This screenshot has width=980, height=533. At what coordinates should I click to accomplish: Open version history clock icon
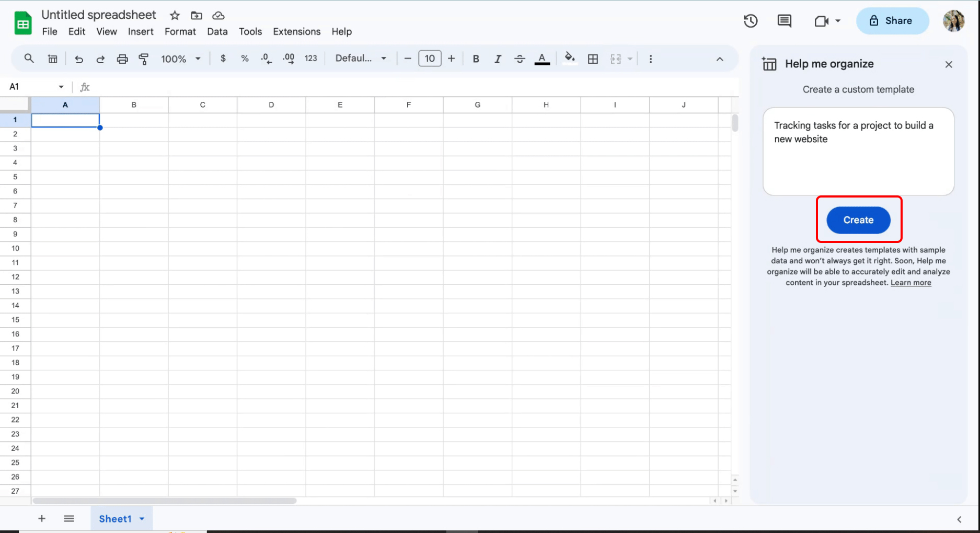pyautogui.click(x=751, y=21)
